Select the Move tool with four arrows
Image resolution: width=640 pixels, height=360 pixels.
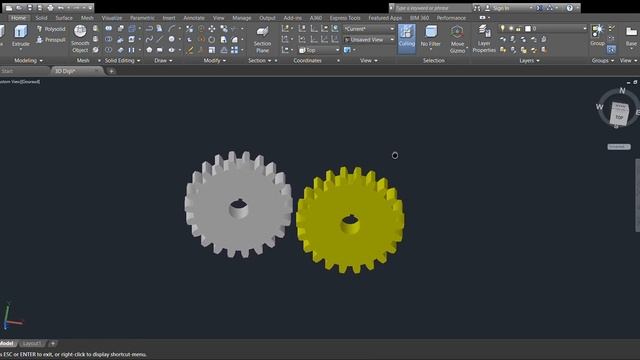pos(212,29)
